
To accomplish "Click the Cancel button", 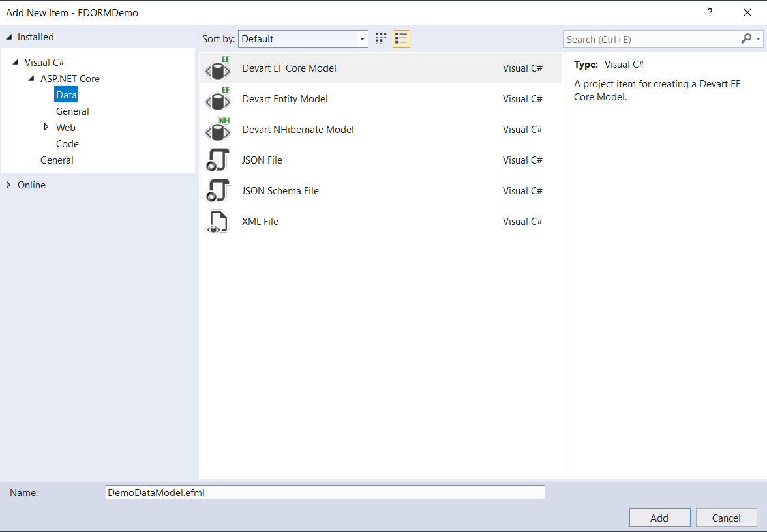I will click(x=726, y=518).
